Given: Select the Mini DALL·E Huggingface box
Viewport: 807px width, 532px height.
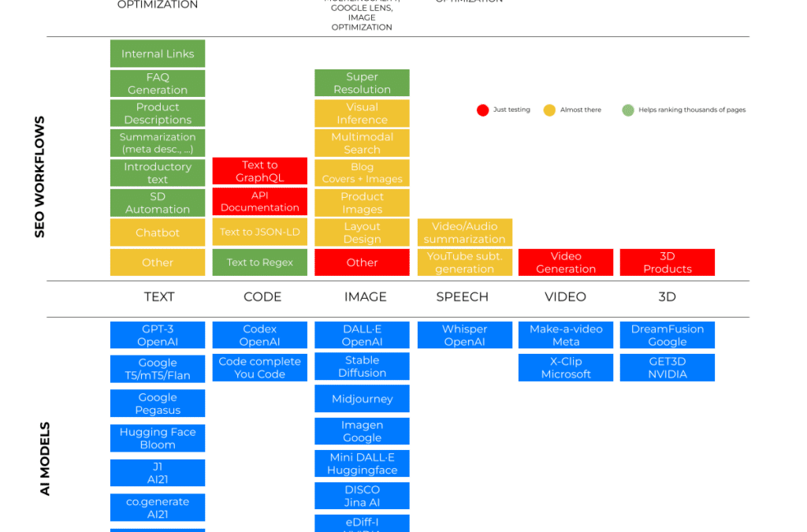Looking at the screenshot, I should 362,463.
